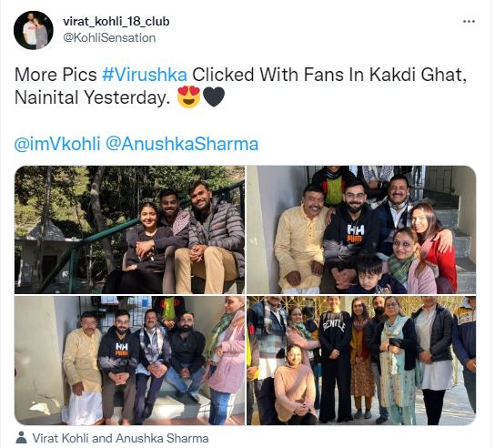495x448 pixels.
Task: Open the tweet's three-dot more options menu
Action: (469, 22)
